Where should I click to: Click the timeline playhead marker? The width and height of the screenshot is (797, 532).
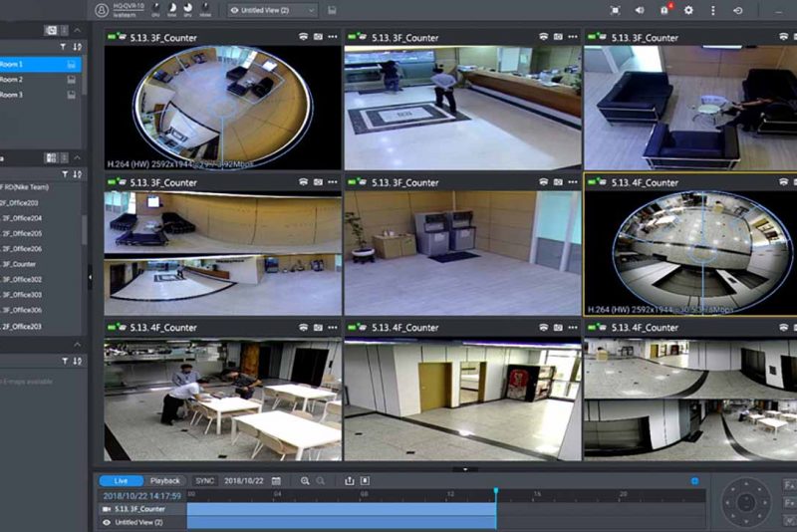[495, 491]
